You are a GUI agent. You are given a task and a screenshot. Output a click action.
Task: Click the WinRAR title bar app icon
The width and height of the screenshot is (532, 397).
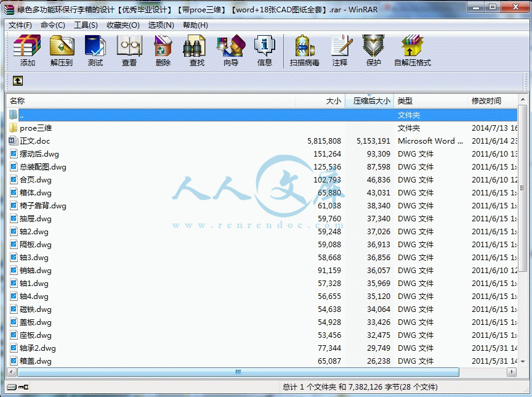click(10, 9)
